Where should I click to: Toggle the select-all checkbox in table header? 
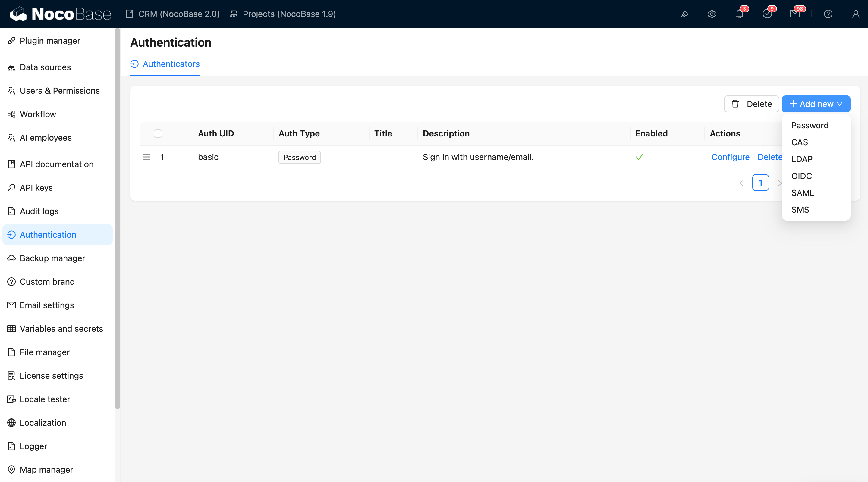point(158,133)
